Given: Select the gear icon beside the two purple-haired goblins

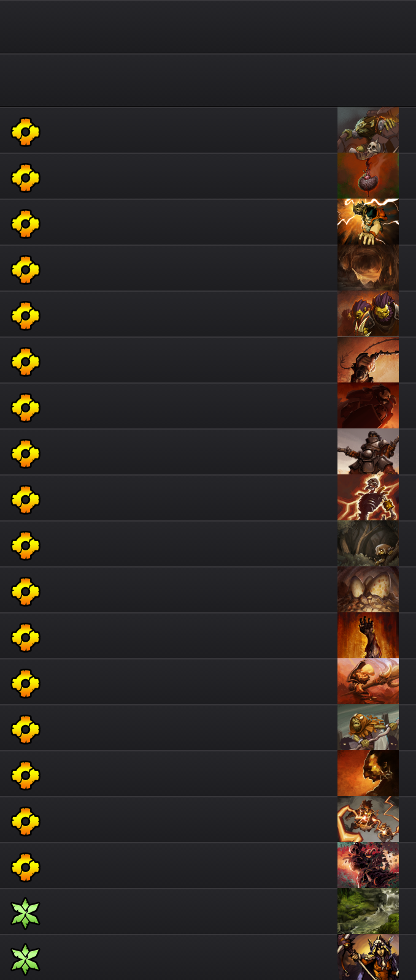Looking at the screenshot, I should pos(25,316).
